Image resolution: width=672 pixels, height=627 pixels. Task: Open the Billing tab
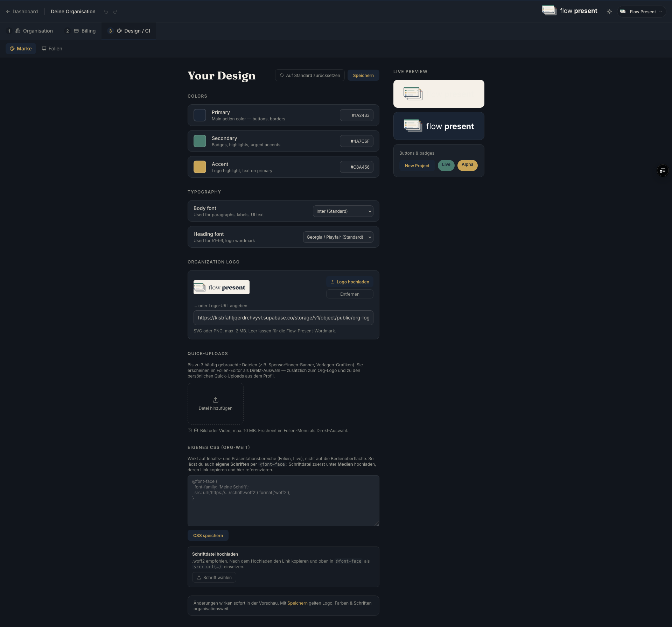tap(81, 31)
